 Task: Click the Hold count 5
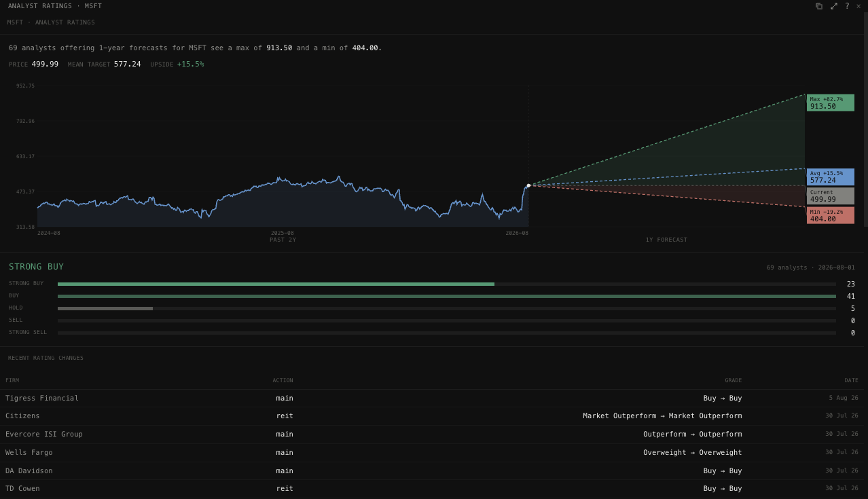(853, 308)
